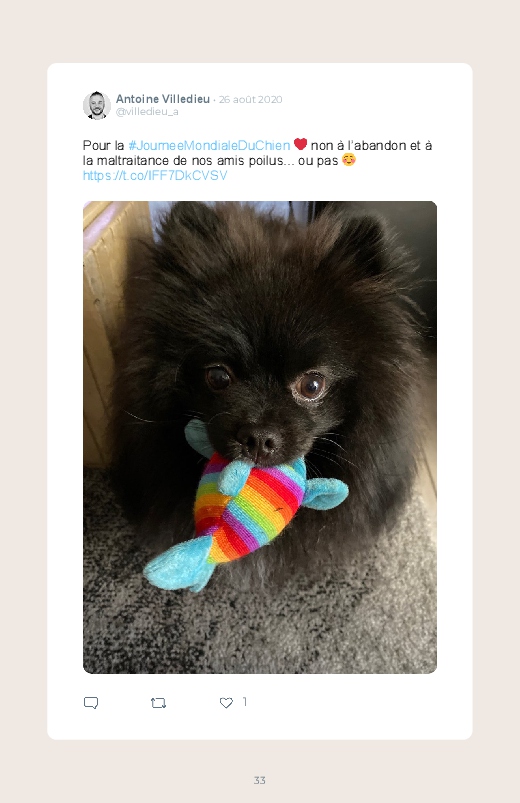Click the Antoine Villedieu display name
The width and height of the screenshot is (520, 803).
(x=163, y=99)
